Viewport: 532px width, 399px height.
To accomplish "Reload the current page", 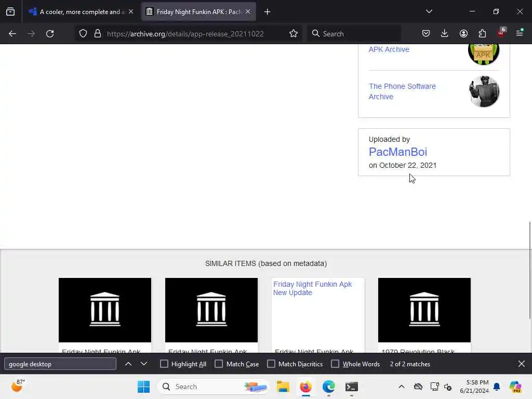I will pos(50,34).
